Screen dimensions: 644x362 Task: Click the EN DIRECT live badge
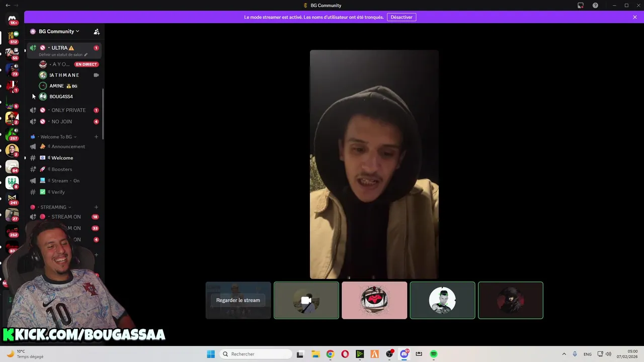(x=86, y=64)
